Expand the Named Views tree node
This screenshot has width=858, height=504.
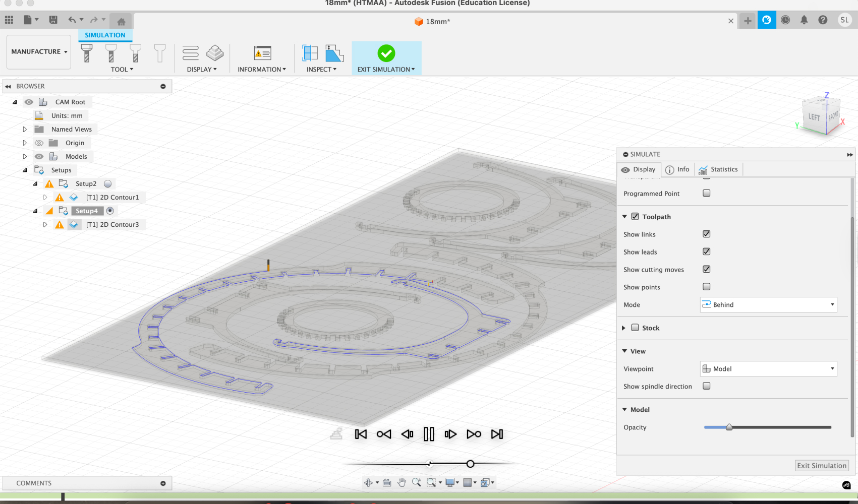coord(25,129)
